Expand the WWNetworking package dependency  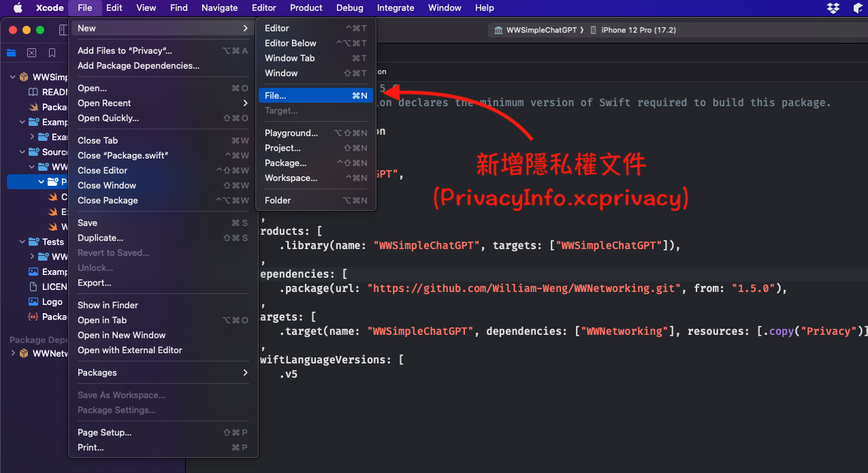pos(13,353)
